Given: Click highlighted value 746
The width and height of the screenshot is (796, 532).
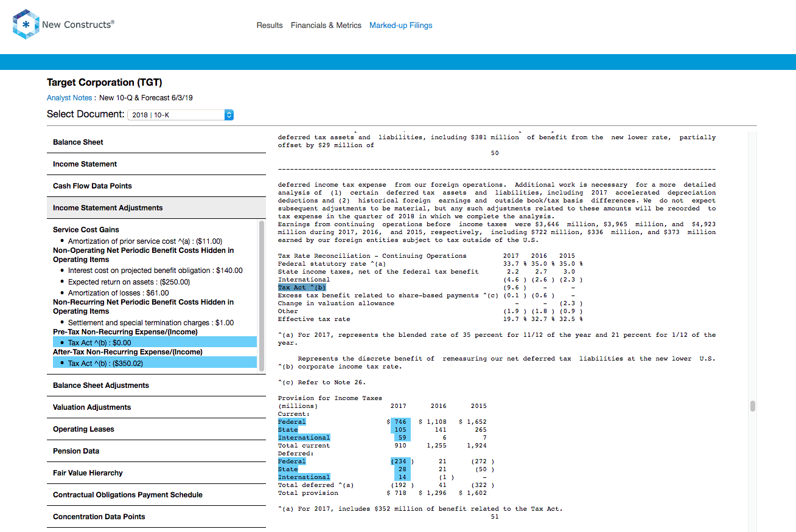Looking at the screenshot, I should tap(400, 422).
